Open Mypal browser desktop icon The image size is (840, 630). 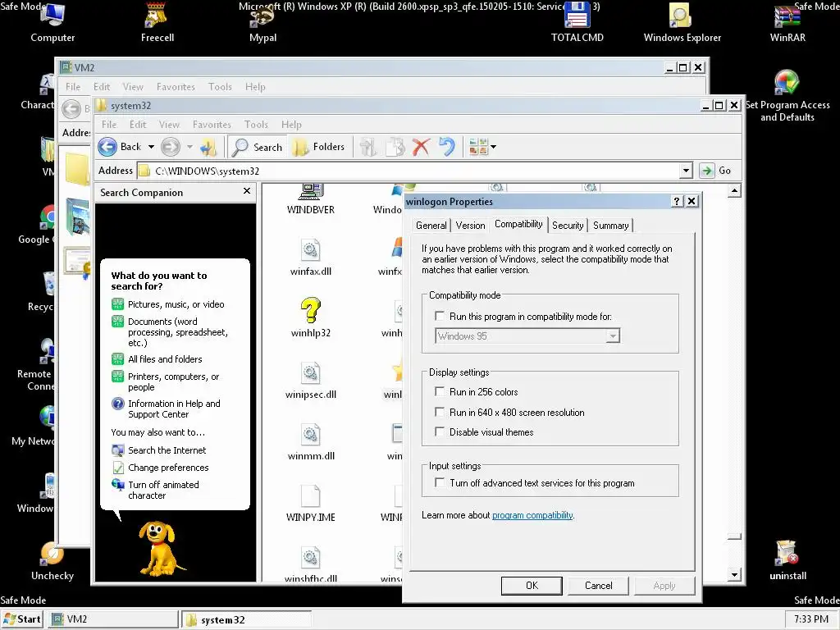click(x=262, y=21)
